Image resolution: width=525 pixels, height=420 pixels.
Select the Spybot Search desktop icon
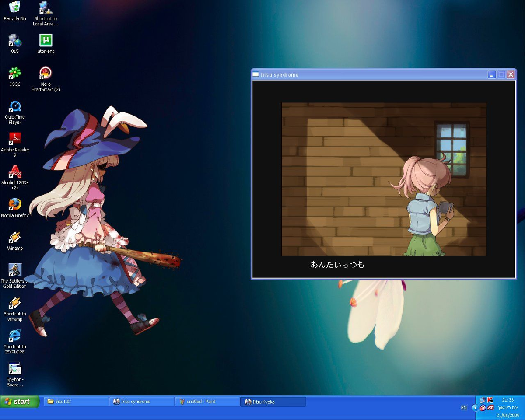click(15, 368)
